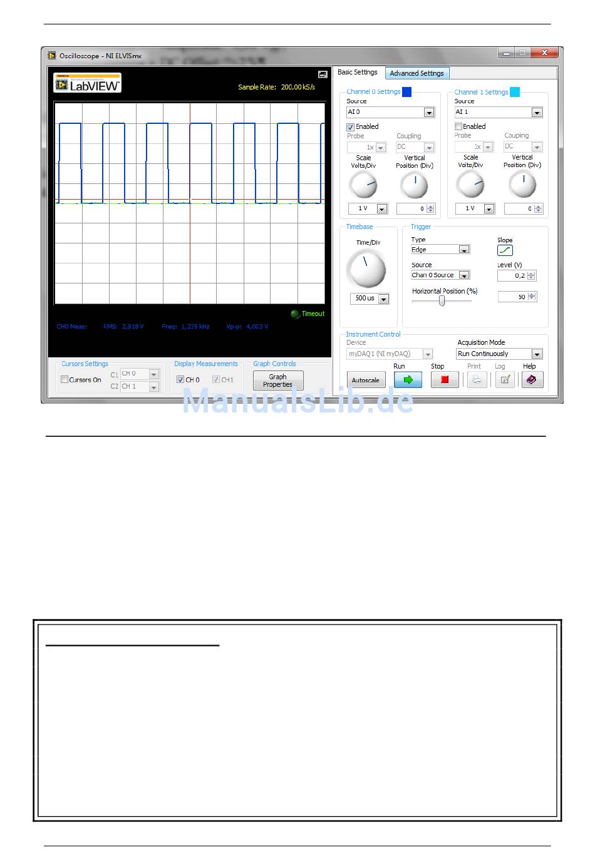
Task: Click the graph maximize icon beside Sample Rate
Action: point(323,74)
